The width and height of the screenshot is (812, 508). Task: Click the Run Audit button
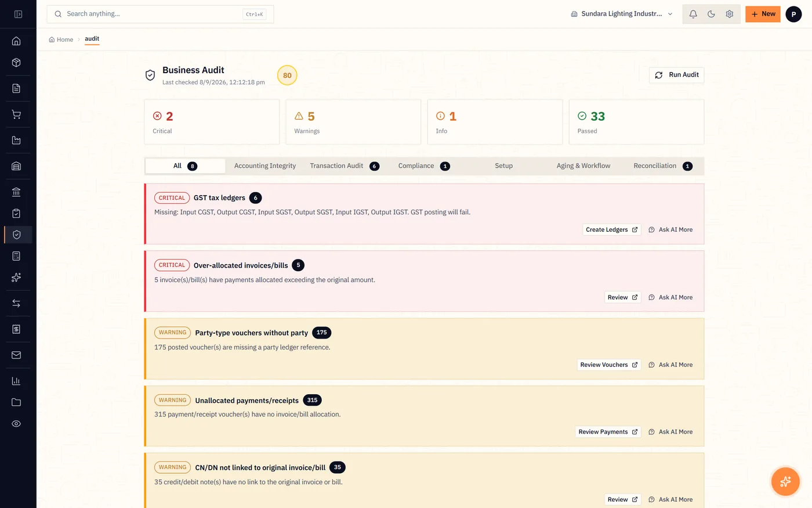coord(677,75)
